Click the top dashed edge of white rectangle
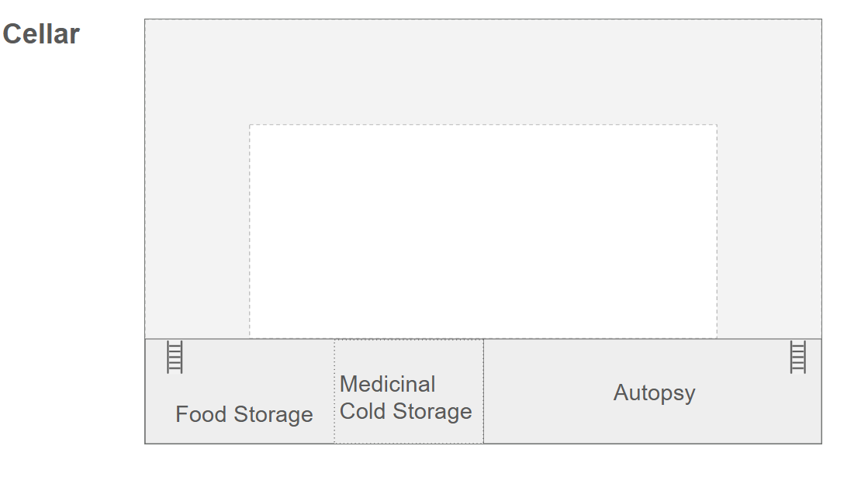The width and height of the screenshot is (868, 477). coord(482,125)
